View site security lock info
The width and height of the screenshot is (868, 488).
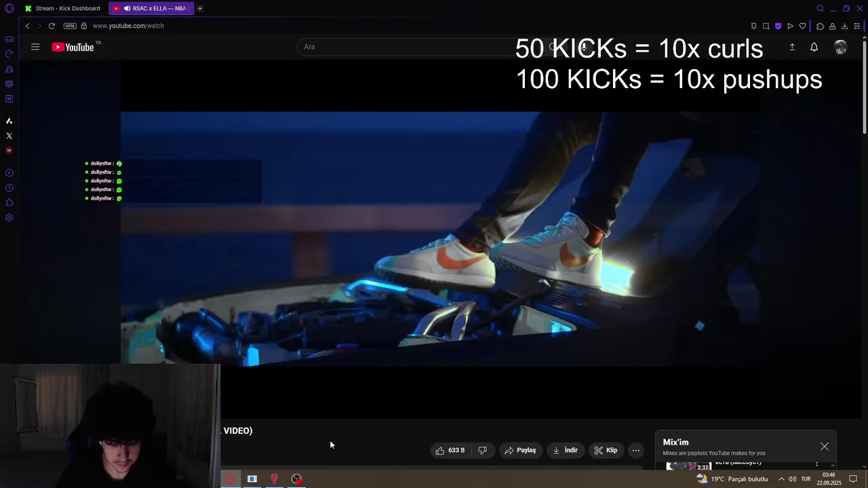click(84, 26)
